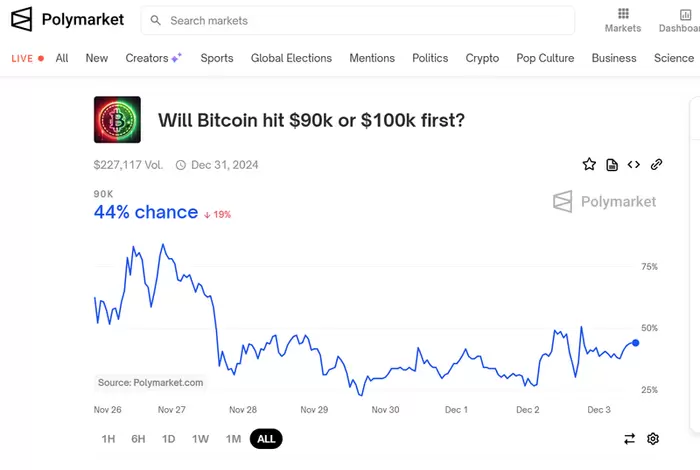Click the LIVE indicator link

tap(28, 58)
